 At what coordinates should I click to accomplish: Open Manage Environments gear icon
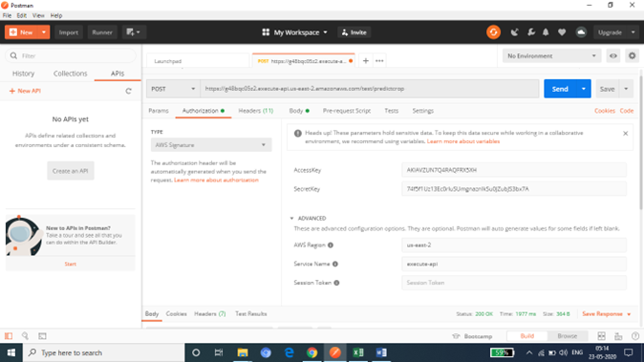pyautogui.click(x=633, y=55)
